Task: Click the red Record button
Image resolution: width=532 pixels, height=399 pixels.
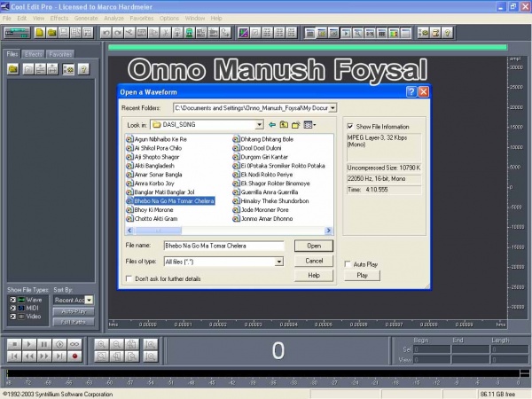Action: [x=74, y=356]
